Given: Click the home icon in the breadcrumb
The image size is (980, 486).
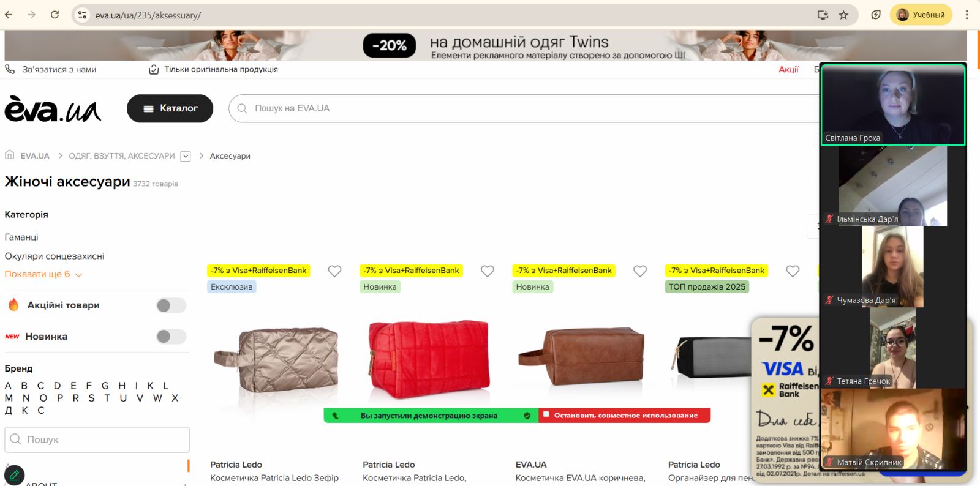Looking at the screenshot, I should (10, 155).
